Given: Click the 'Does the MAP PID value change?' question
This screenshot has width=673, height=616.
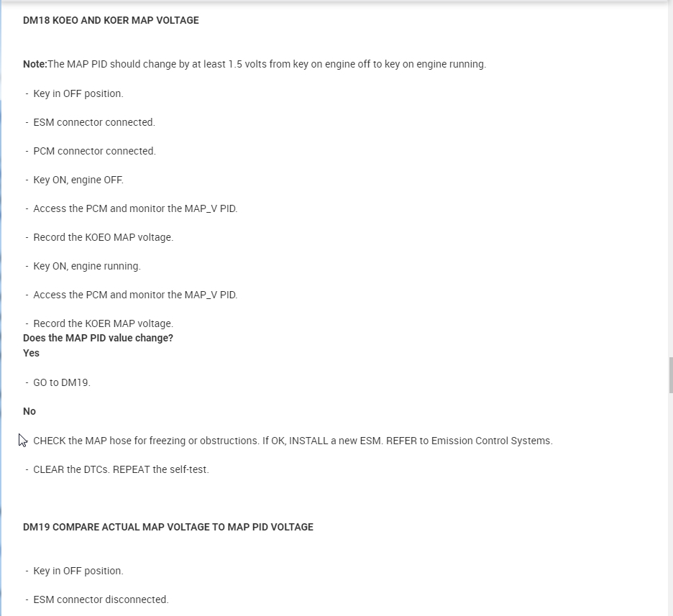Looking at the screenshot, I should (x=98, y=338).
